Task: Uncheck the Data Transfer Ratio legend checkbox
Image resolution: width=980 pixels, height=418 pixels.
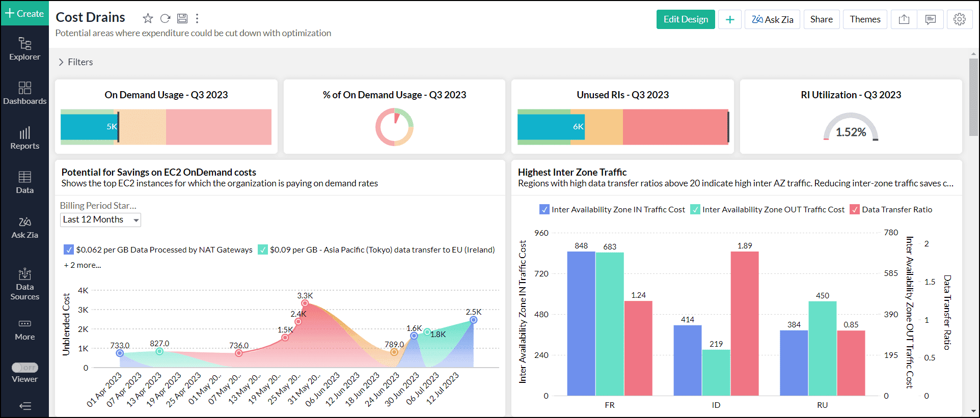Action: [x=855, y=210]
